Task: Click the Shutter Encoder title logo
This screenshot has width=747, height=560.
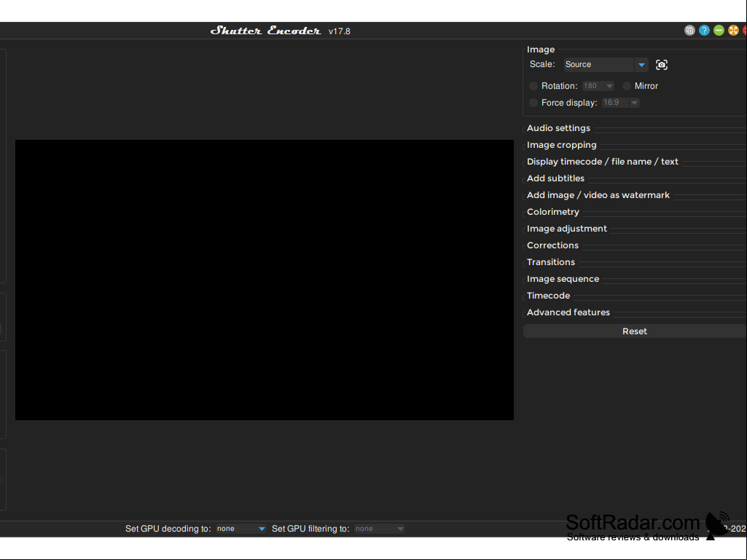Action: [x=265, y=31]
